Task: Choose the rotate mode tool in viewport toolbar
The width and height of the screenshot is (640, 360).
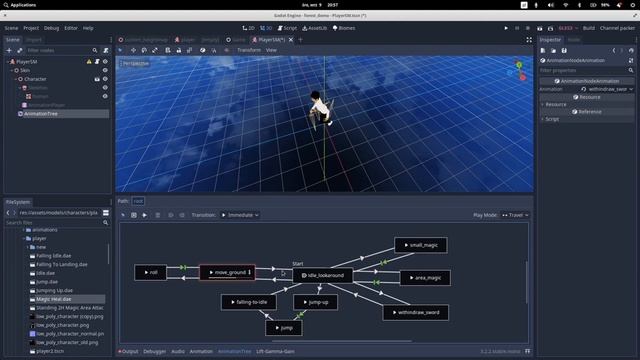Action: (x=144, y=50)
